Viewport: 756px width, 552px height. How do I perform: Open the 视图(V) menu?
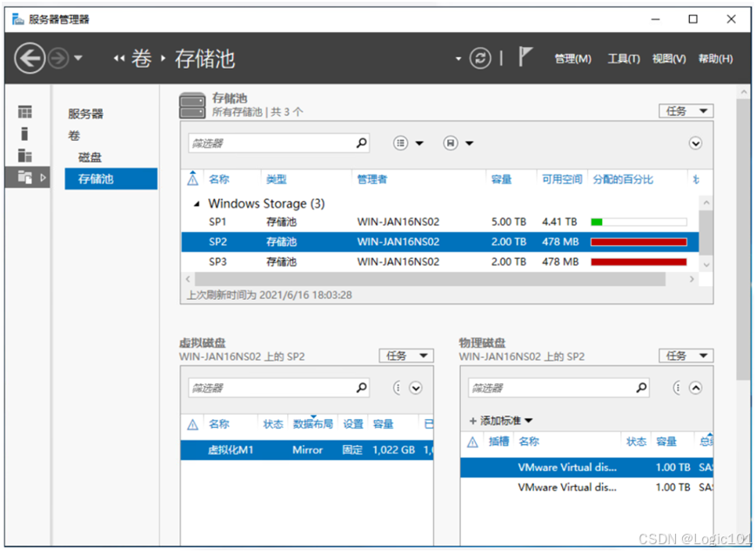click(669, 59)
